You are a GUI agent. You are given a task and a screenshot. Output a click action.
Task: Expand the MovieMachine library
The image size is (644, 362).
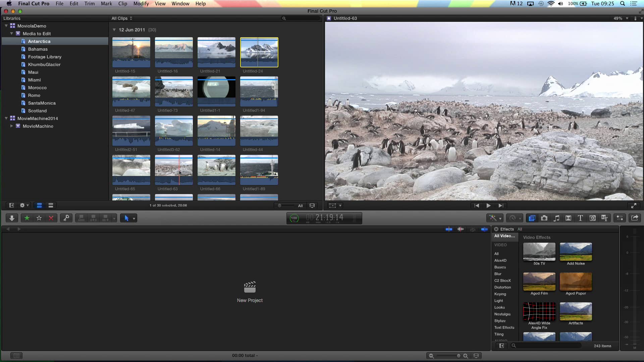tap(11, 126)
